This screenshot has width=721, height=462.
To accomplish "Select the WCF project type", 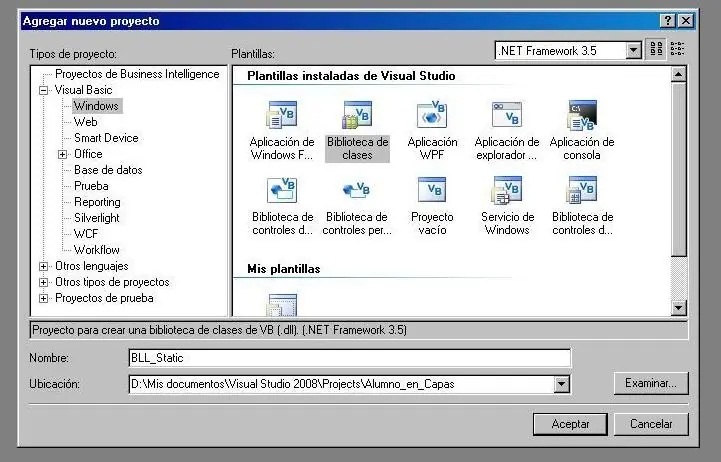I will [x=86, y=234].
